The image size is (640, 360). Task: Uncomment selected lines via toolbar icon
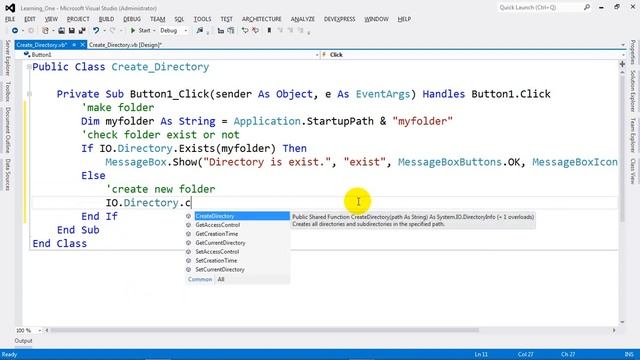coord(256,31)
